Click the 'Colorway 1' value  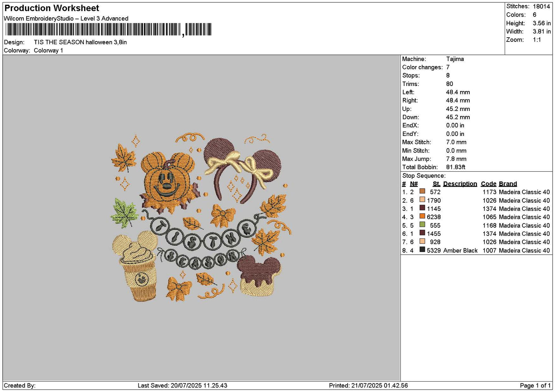pyautogui.click(x=48, y=51)
